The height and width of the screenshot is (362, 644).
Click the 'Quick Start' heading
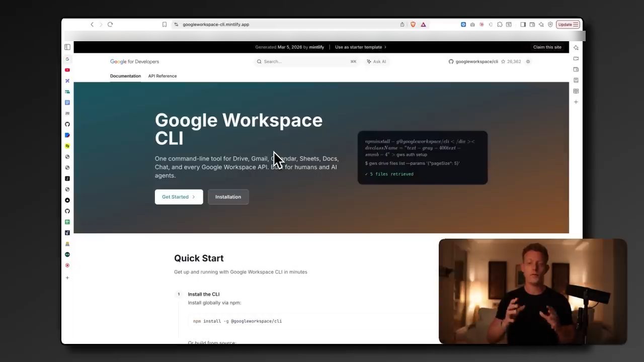[199, 258]
